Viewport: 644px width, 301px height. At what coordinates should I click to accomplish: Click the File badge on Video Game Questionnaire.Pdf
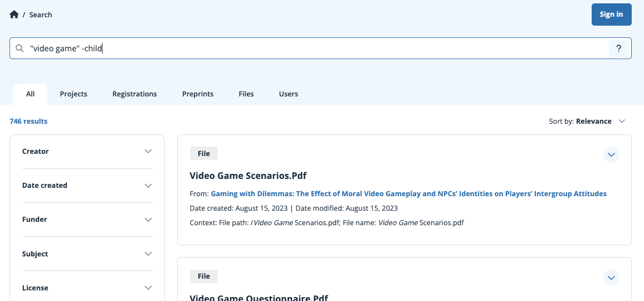(x=204, y=276)
